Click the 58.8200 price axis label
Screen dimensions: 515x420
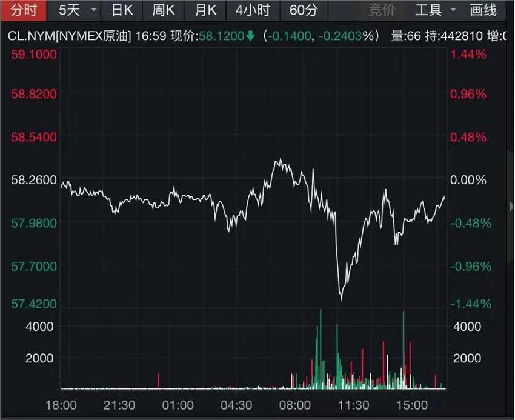tap(34, 95)
